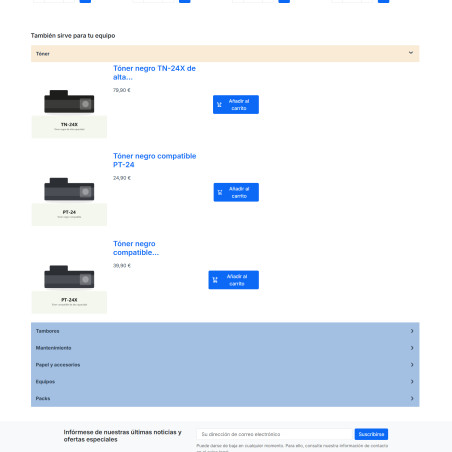452x452 pixels.
Task: Add the PT-24 toner to cart
Action: coord(236,192)
